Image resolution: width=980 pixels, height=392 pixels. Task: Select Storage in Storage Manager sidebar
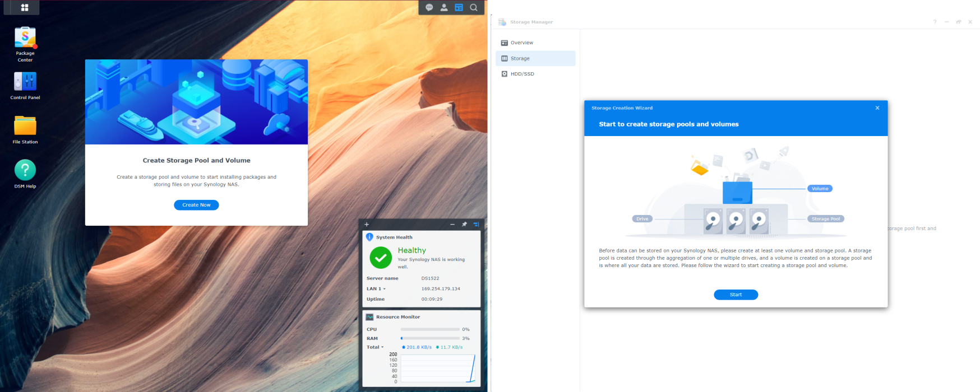click(x=535, y=58)
